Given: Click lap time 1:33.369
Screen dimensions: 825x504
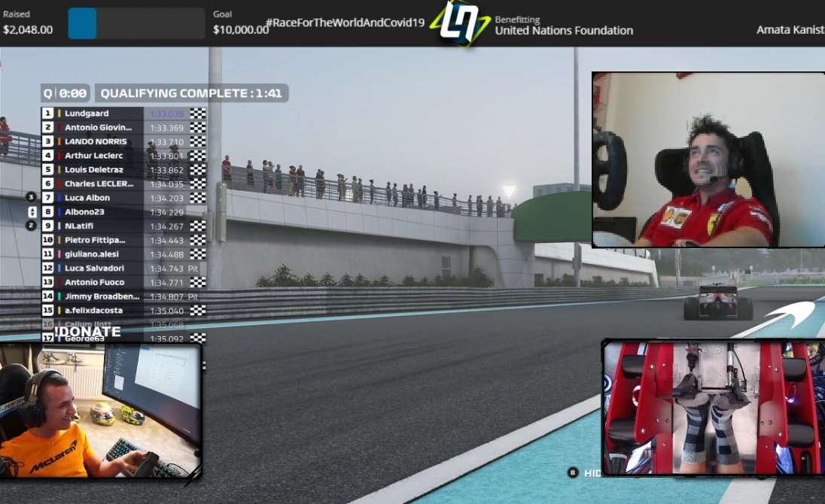Looking at the screenshot, I should tap(167, 128).
